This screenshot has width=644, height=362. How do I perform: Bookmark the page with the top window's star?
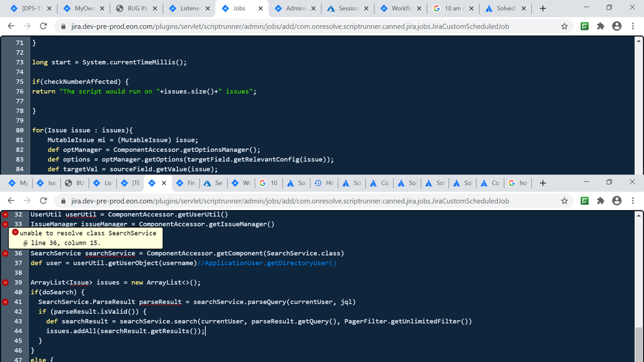tap(564, 26)
